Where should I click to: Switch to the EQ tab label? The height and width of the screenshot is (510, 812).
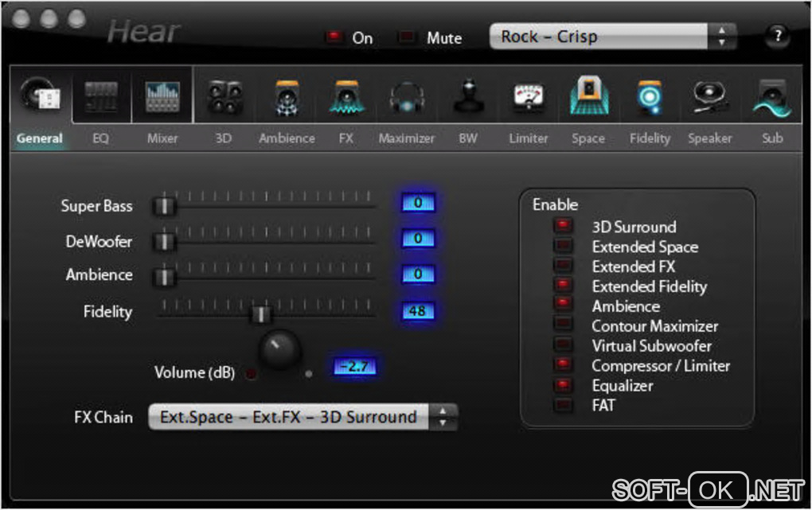pos(100,138)
